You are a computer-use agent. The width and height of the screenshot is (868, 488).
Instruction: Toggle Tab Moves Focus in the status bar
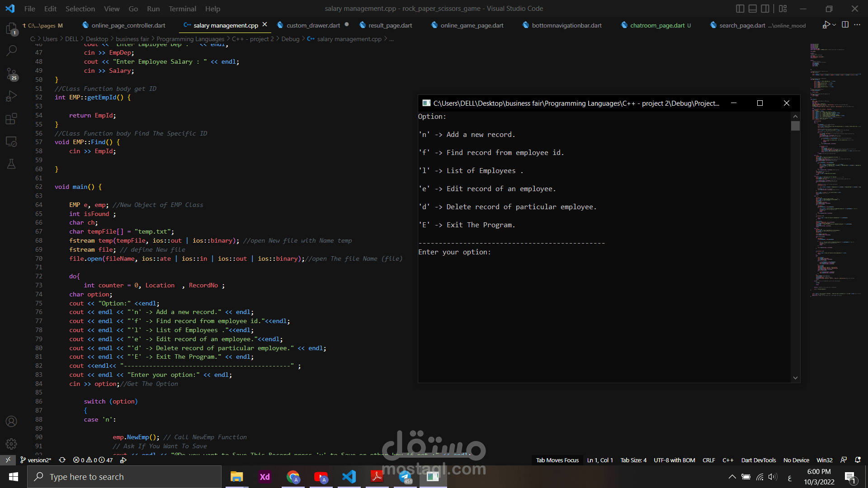click(x=557, y=460)
